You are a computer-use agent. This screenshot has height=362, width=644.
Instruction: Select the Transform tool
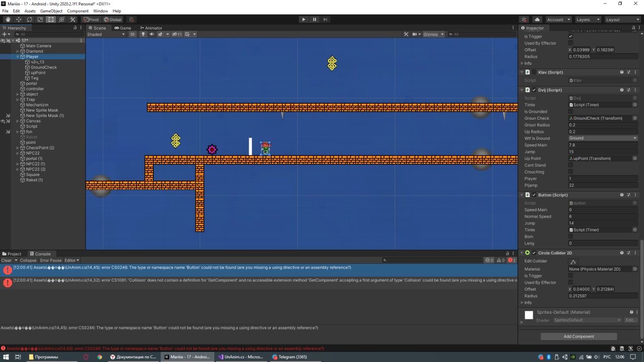tap(62, 20)
